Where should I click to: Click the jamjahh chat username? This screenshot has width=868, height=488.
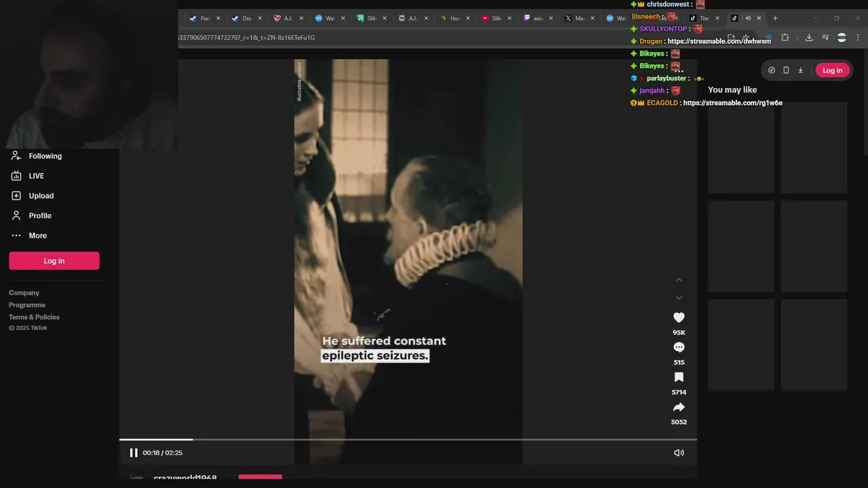click(x=652, y=91)
